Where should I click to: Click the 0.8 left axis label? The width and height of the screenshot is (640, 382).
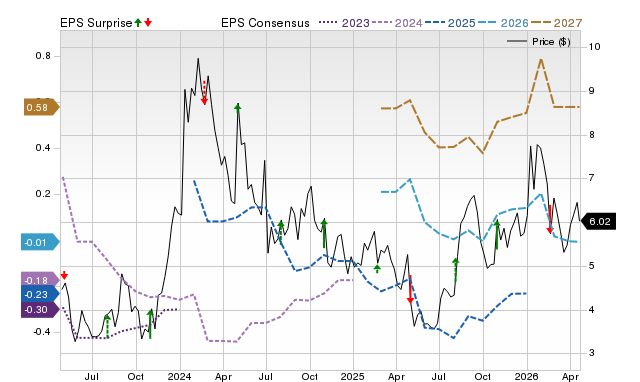43,56
